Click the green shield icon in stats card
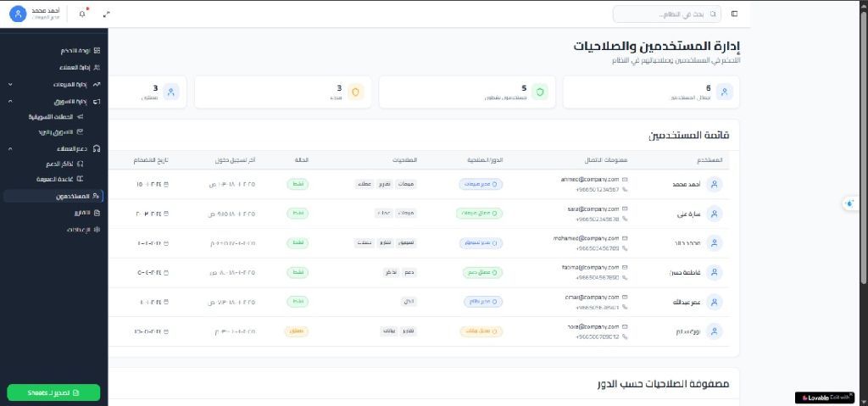Screen dimensions: 868x406 pos(541,92)
